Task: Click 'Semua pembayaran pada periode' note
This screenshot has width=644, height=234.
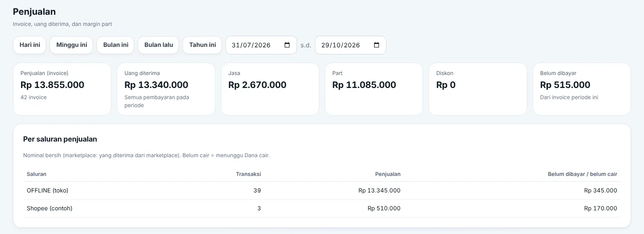Action: tap(157, 101)
